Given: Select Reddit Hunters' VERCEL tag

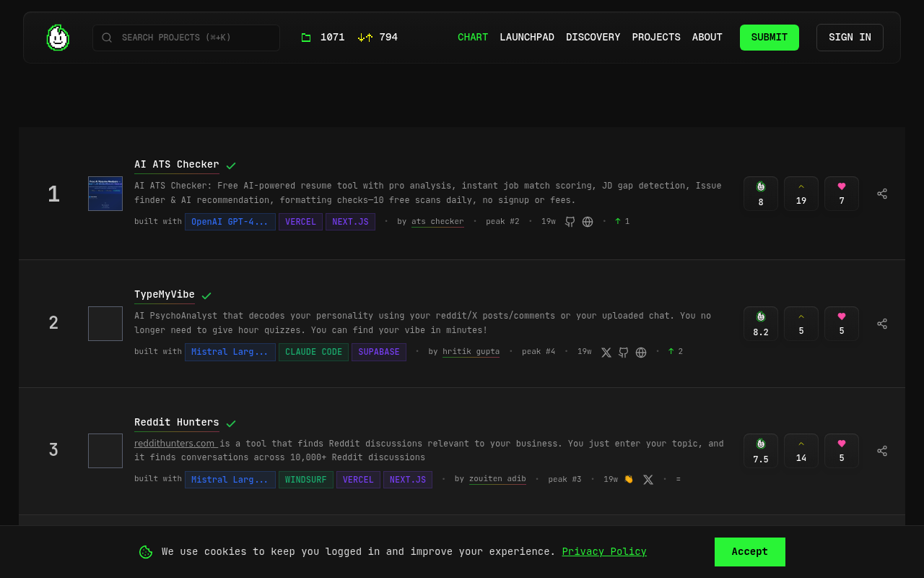Looking at the screenshot, I should click(x=358, y=480).
